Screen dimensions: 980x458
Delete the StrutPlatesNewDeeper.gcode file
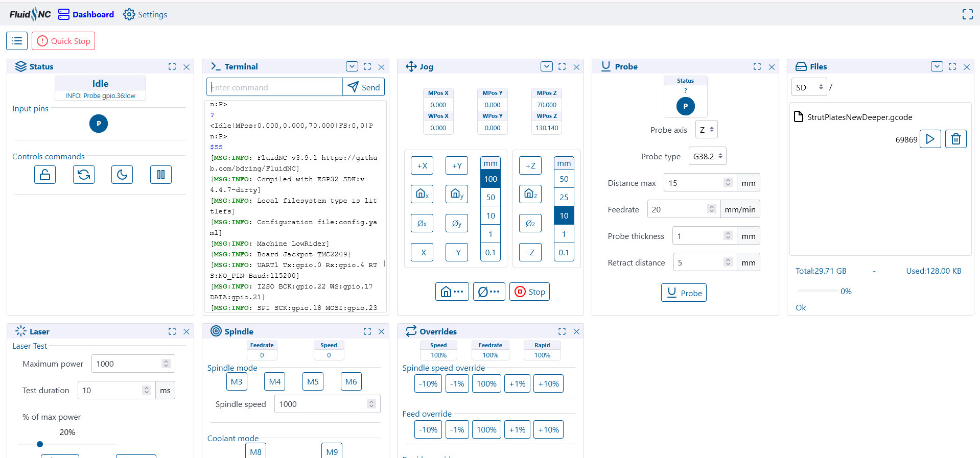(955, 139)
